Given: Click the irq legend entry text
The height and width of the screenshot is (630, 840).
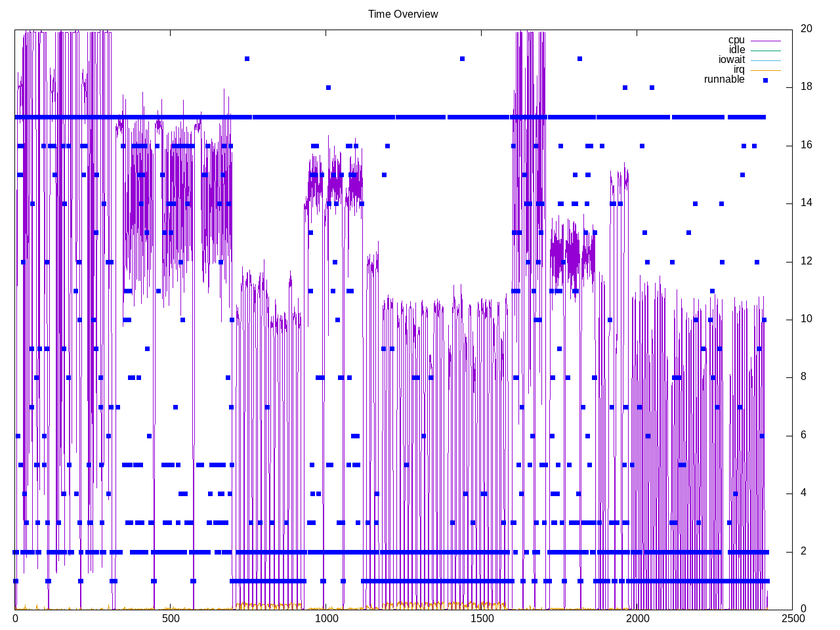Looking at the screenshot, I should coord(739,70).
